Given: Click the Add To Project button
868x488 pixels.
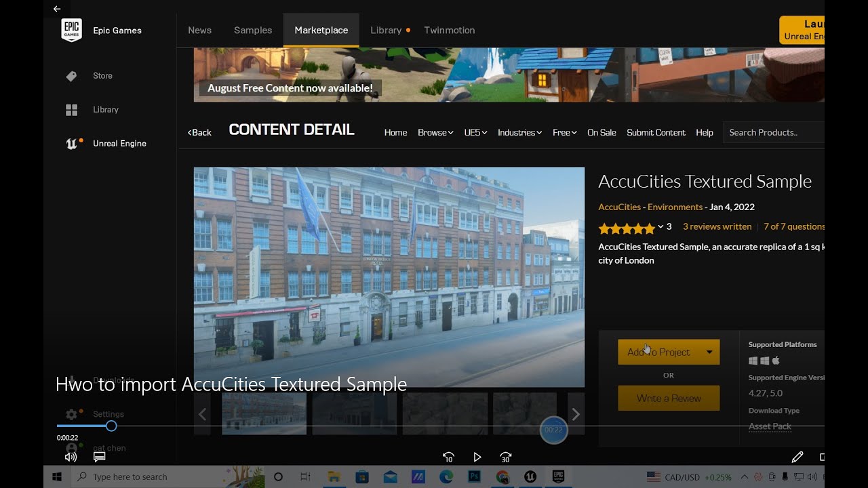Looking at the screenshot, I should pos(658,352).
